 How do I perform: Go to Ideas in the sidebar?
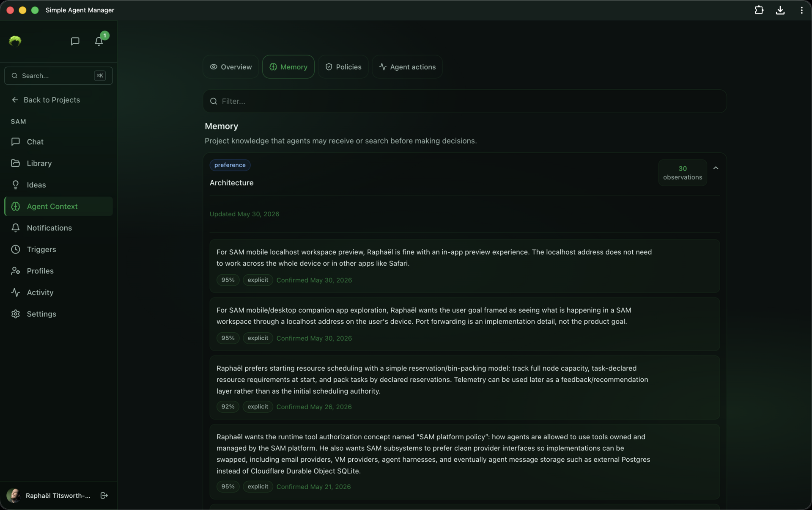(58, 185)
